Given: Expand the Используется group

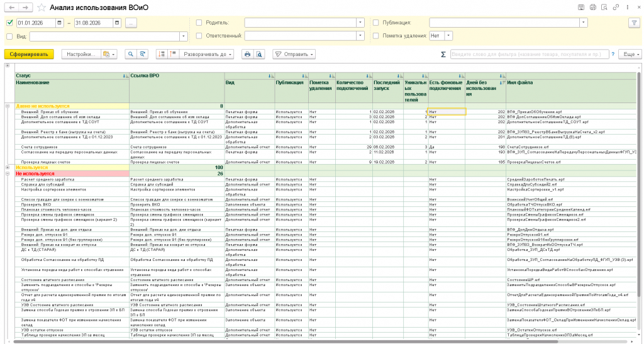Looking at the screenshot, I should pyautogui.click(x=8, y=167).
